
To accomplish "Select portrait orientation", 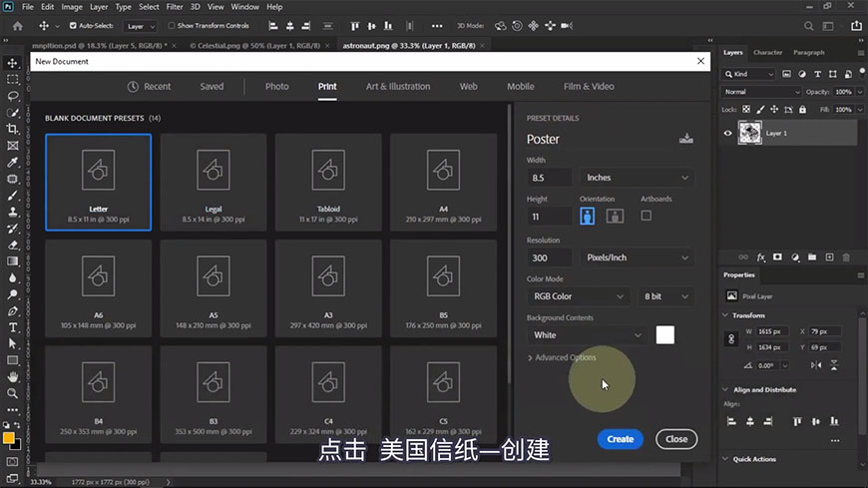I will click(x=588, y=216).
